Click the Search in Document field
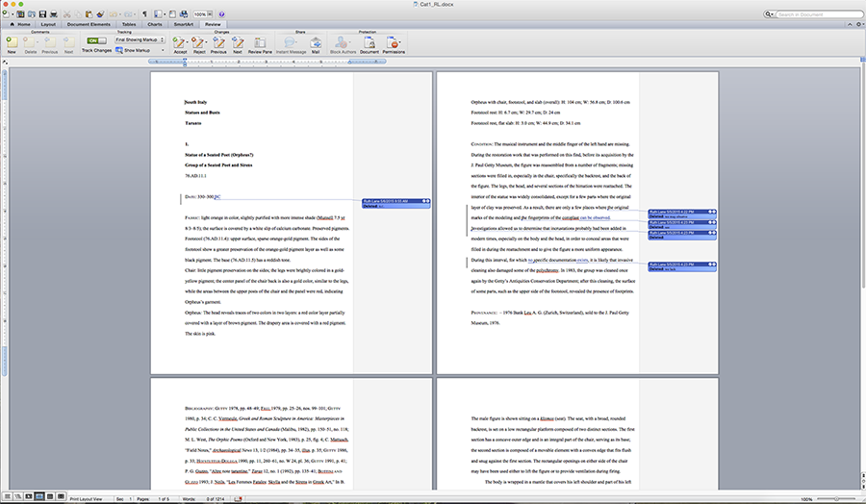Viewport: 866px width, 504px height. 819,13
